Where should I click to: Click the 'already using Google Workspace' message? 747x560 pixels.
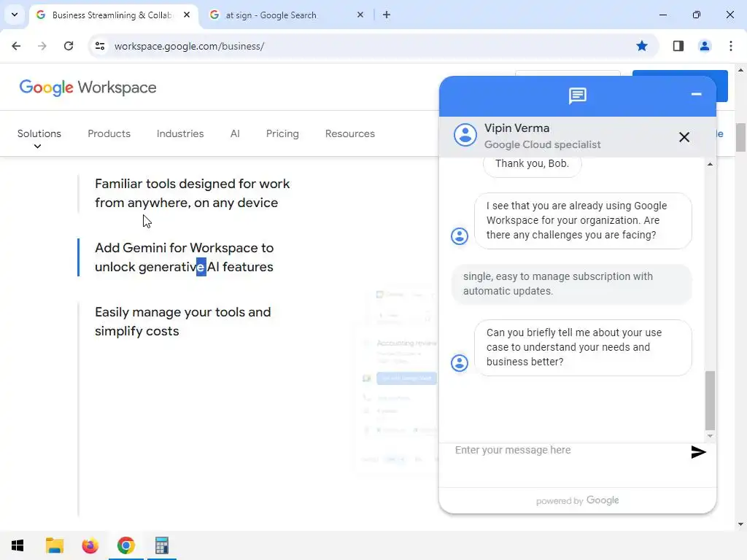(583, 220)
